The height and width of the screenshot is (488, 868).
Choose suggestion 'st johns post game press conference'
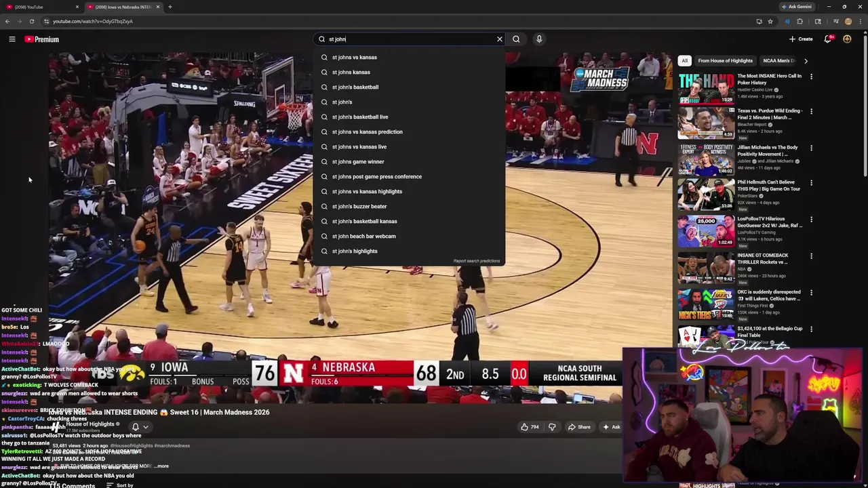pyautogui.click(x=410, y=176)
